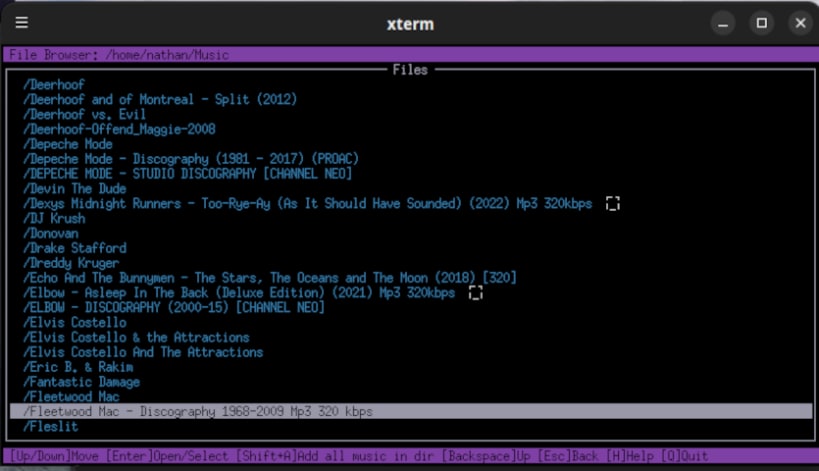
Task: Select the /DJ Krush folder
Action: tap(54, 218)
